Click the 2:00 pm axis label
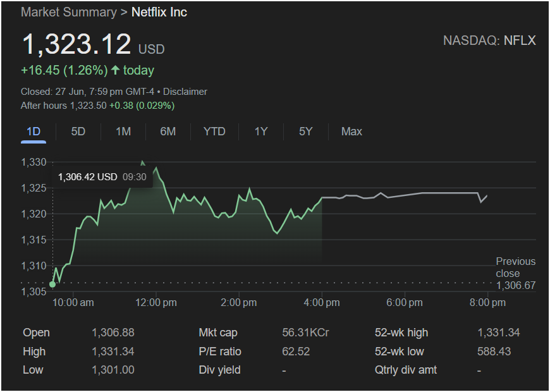550x392 pixels. [x=238, y=302]
